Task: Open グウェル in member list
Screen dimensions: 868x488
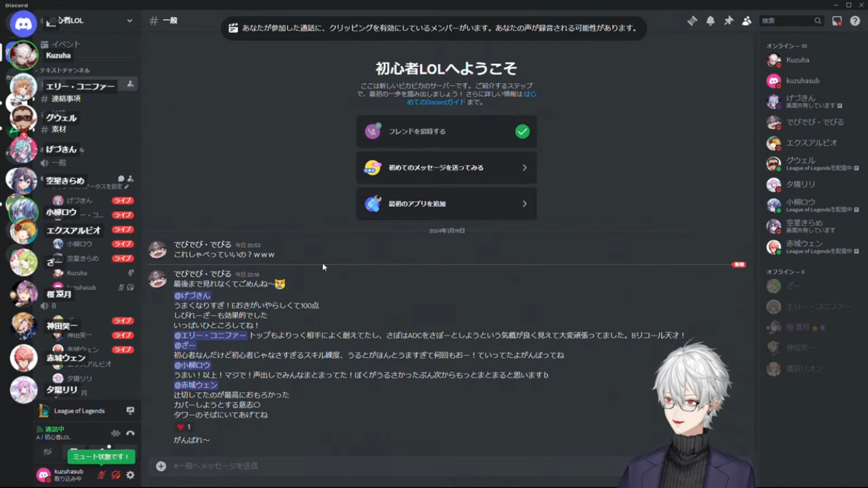Action: click(x=812, y=163)
